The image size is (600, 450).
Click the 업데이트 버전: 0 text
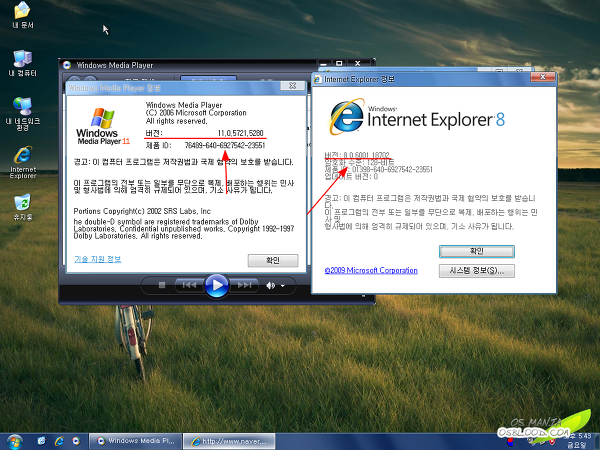pyautogui.click(x=351, y=177)
